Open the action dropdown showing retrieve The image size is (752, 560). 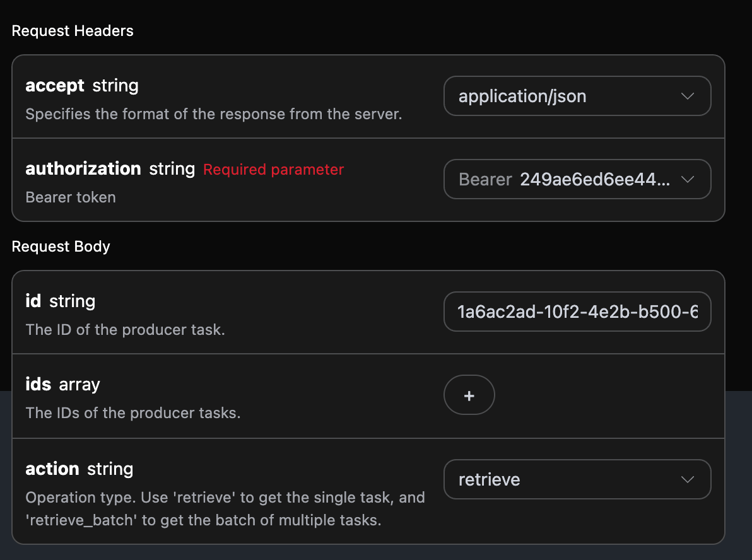568,480
